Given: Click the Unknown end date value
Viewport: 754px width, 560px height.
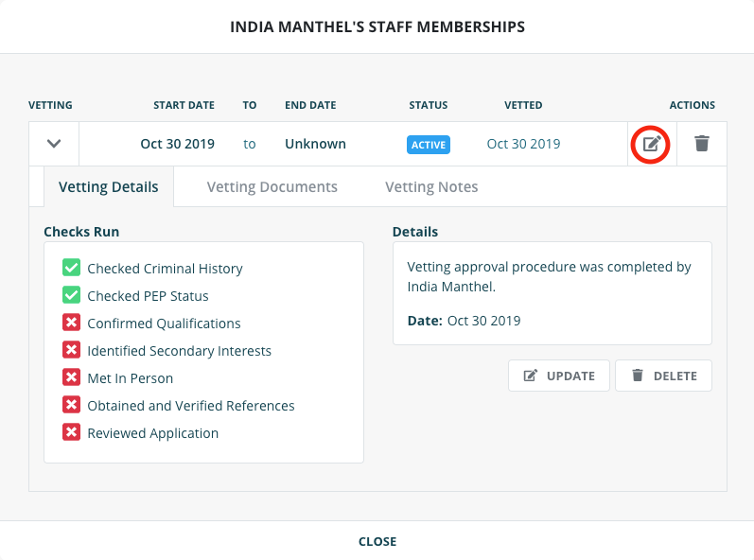Looking at the screenshot, I should pos(315,144).
